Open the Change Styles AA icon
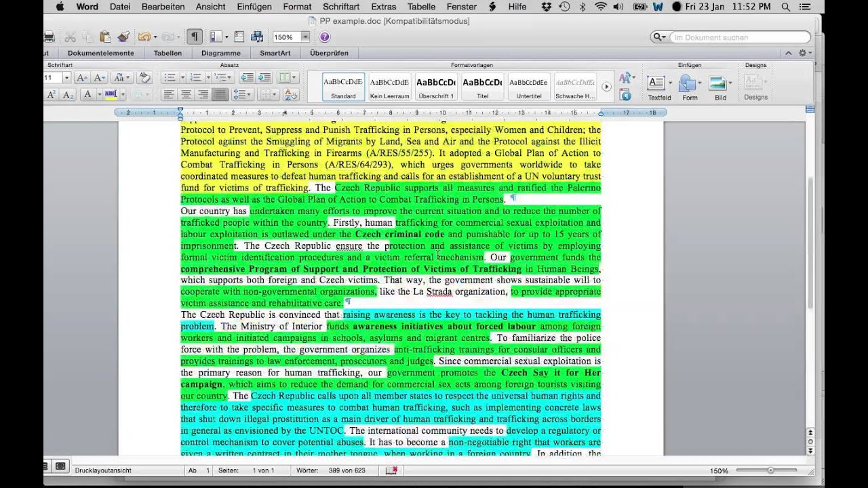The width and height of the screenshot is (868, 488). click(x=626, y=78)
